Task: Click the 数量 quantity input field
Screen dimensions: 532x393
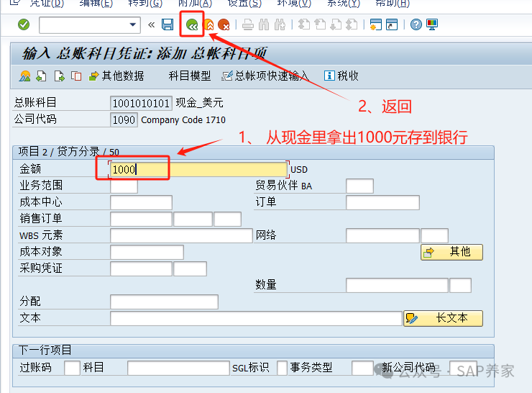Action: point(397,285)
